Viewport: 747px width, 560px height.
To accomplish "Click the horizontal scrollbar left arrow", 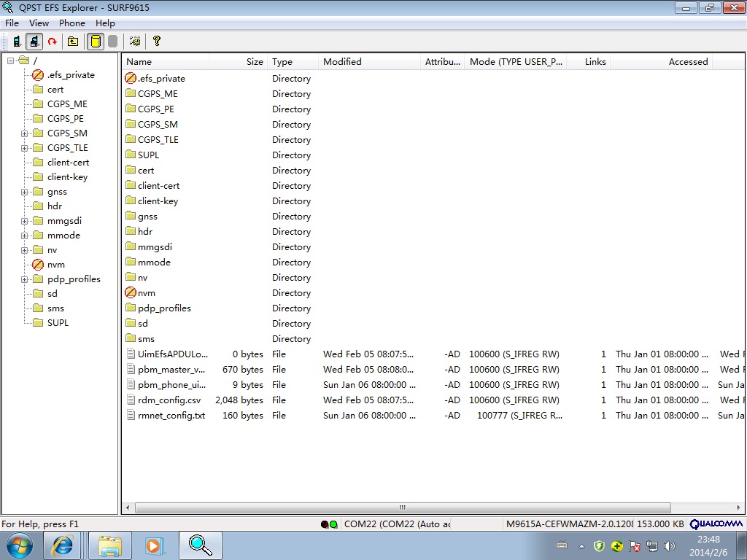I will (128, 507).
